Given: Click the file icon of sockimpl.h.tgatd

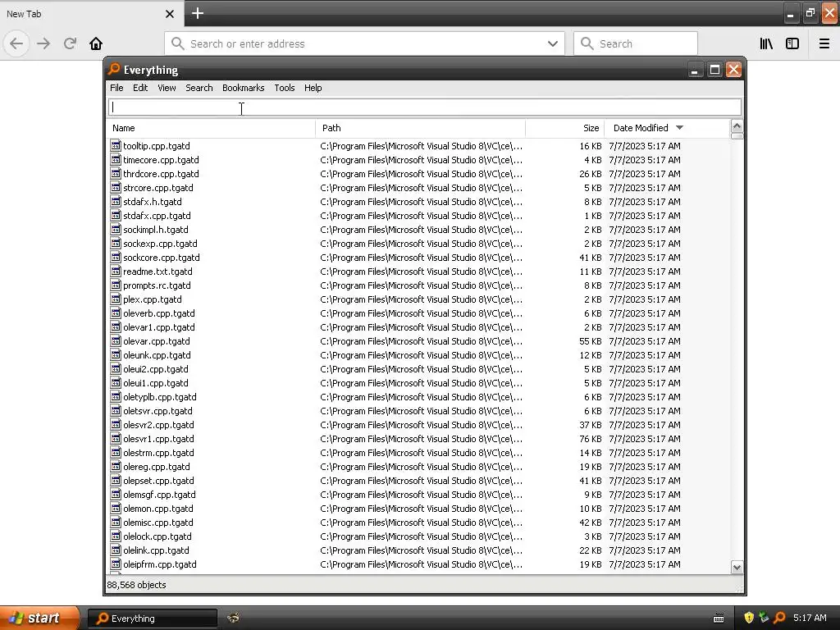Looking at the screenshot, I should tap(116, 229).
